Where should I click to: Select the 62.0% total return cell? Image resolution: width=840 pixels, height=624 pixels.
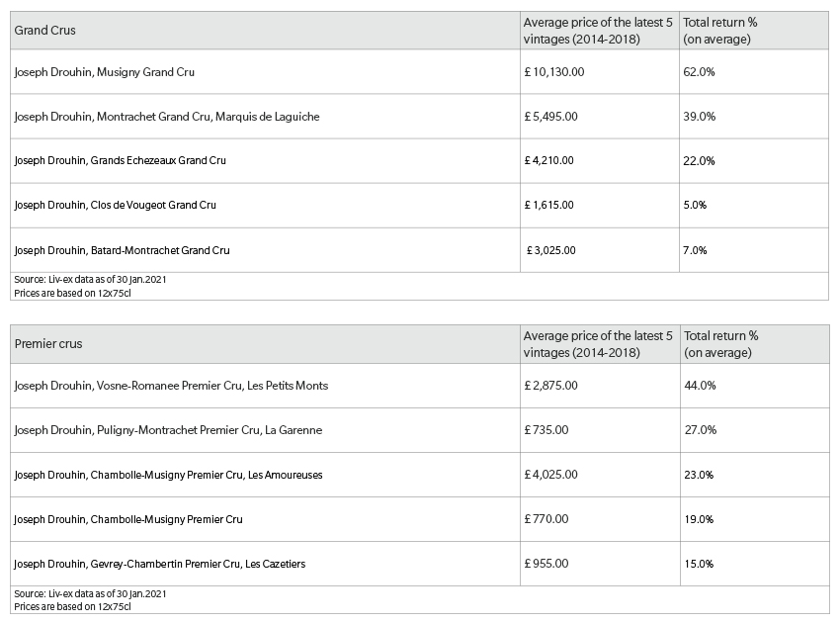tap(699, 72)
